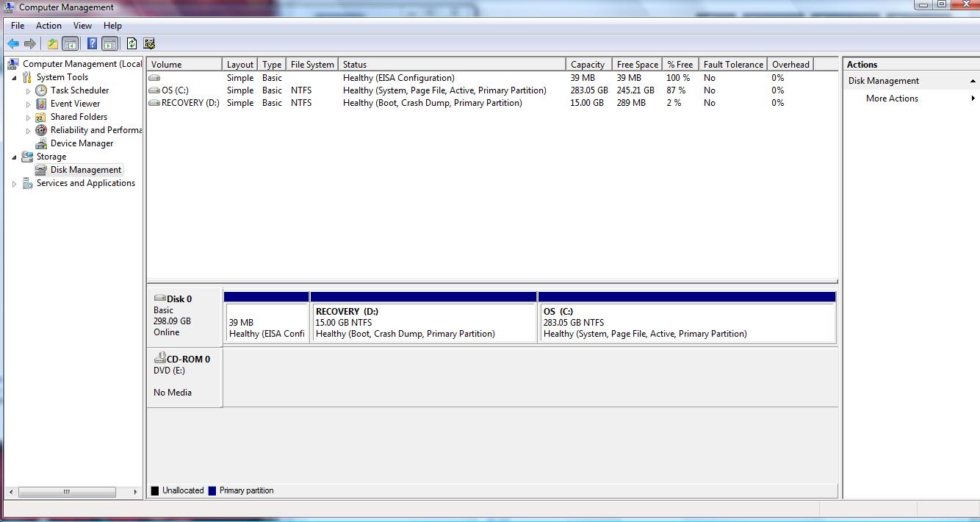Click the Forward arrow toolbar icon
The image size is (980, 522).
30,43
